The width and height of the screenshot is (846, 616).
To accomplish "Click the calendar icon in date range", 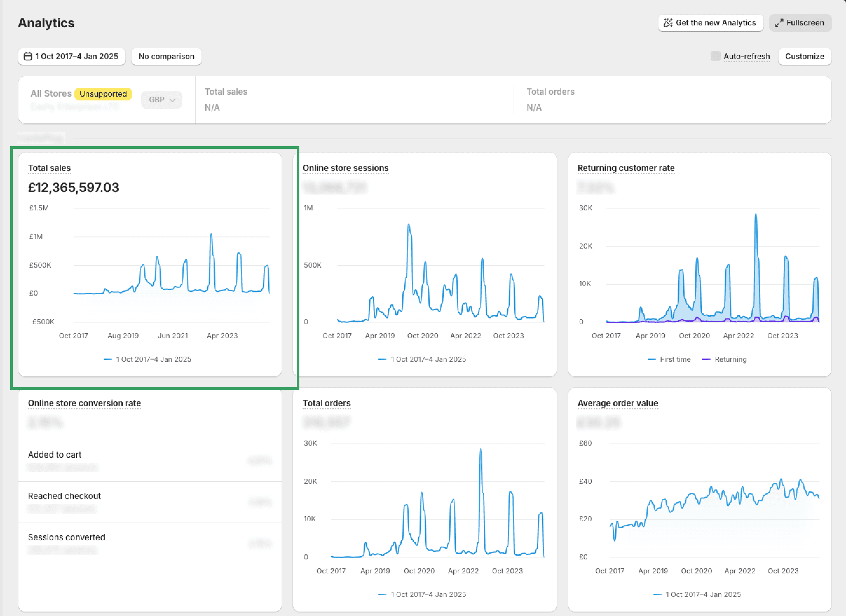I will coord(28,56).
